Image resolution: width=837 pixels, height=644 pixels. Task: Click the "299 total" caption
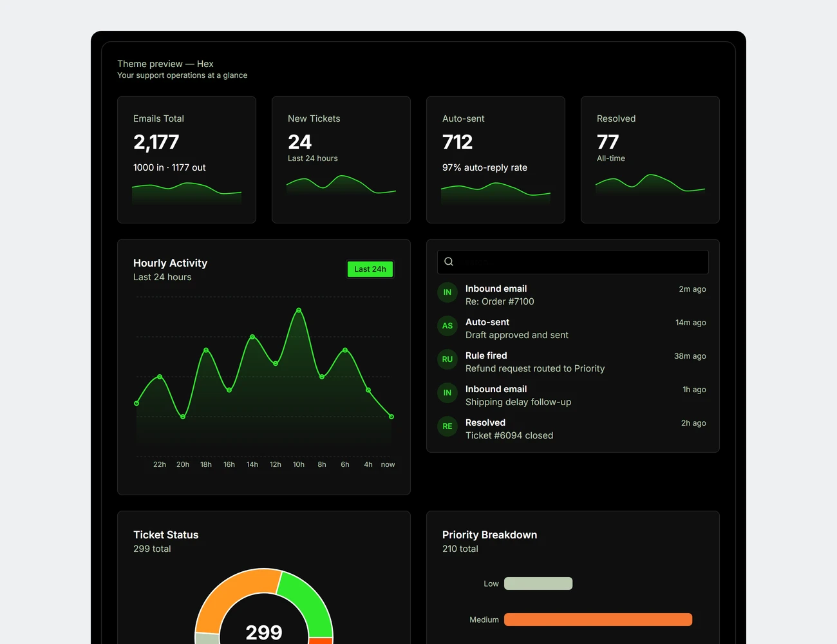152,549
